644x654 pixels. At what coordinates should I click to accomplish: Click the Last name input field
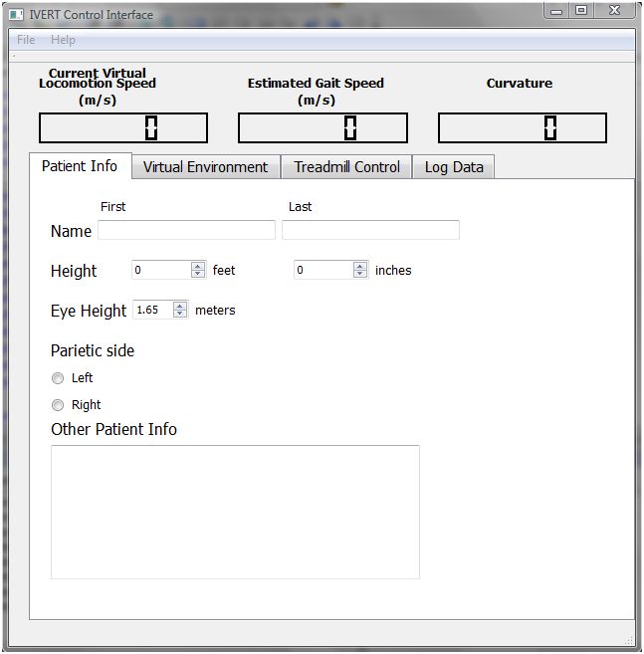point(370,230)
